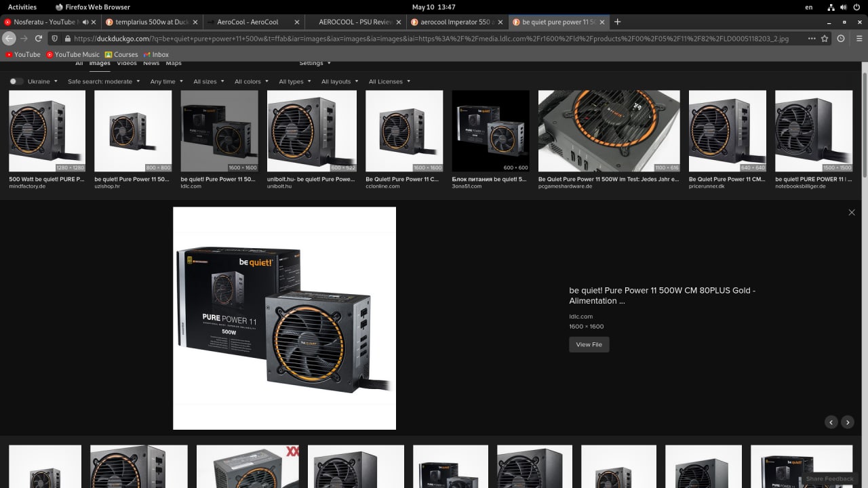Switch to the Videos search tab

click(x=127, y=63)
